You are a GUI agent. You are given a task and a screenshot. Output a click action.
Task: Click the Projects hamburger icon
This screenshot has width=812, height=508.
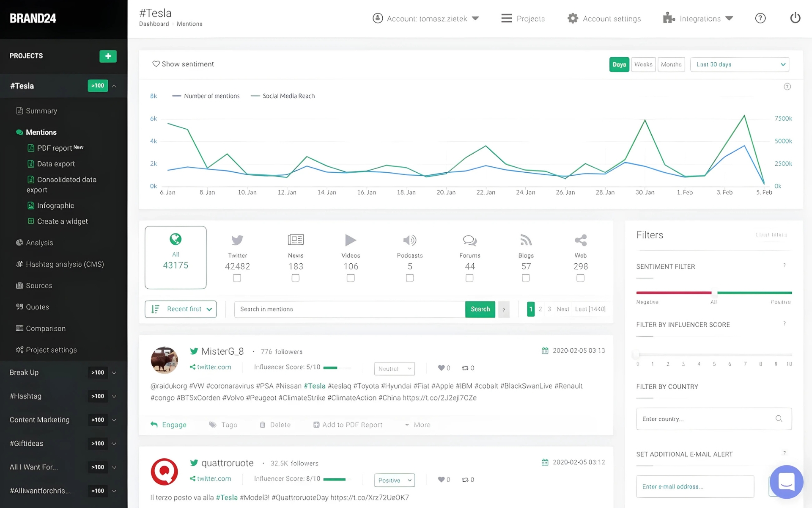click(506, 18)
